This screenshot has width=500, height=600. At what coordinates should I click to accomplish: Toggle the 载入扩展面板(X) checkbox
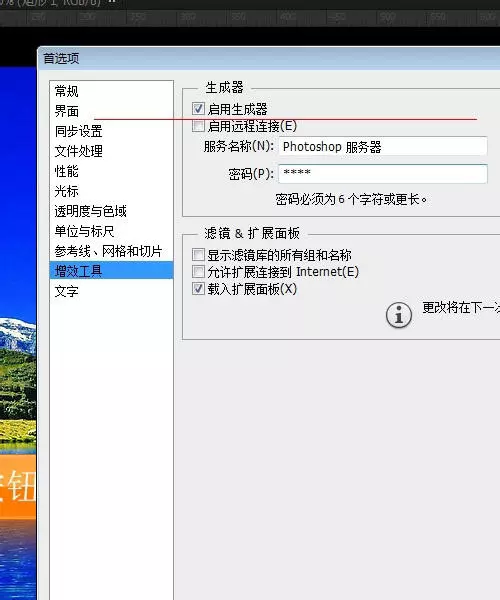[198, 289]
